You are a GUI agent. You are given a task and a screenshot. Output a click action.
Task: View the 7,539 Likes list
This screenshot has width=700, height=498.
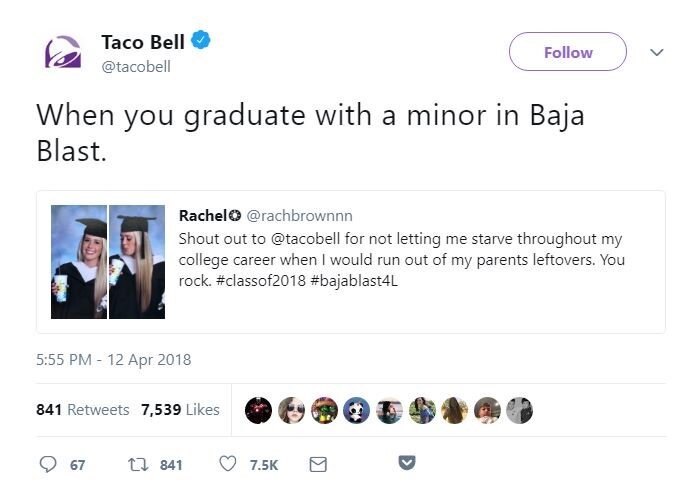point(180,409)
